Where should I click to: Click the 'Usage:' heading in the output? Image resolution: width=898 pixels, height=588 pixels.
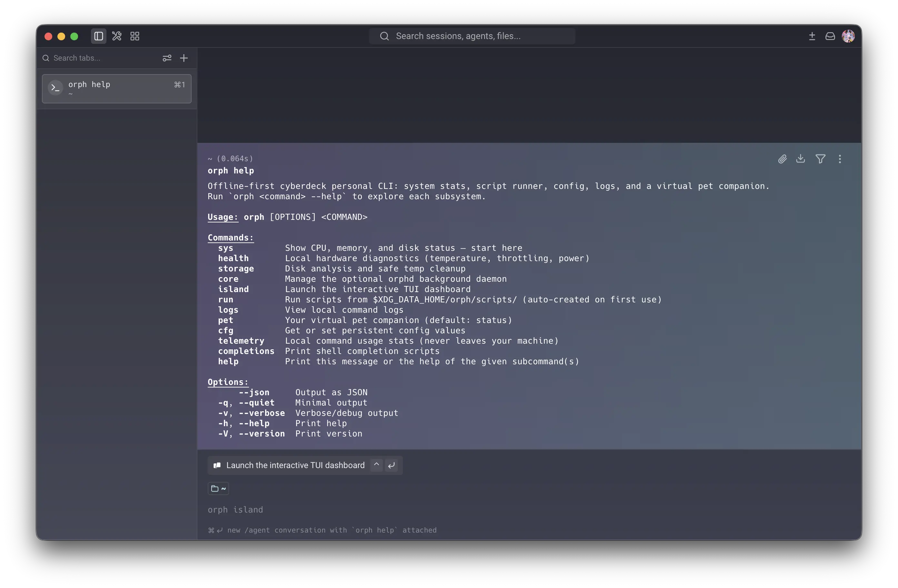pos(223,217)
